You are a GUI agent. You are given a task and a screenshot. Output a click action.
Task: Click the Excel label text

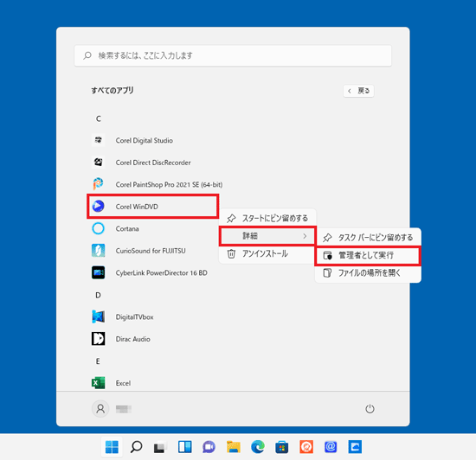[x=123, y=383]
